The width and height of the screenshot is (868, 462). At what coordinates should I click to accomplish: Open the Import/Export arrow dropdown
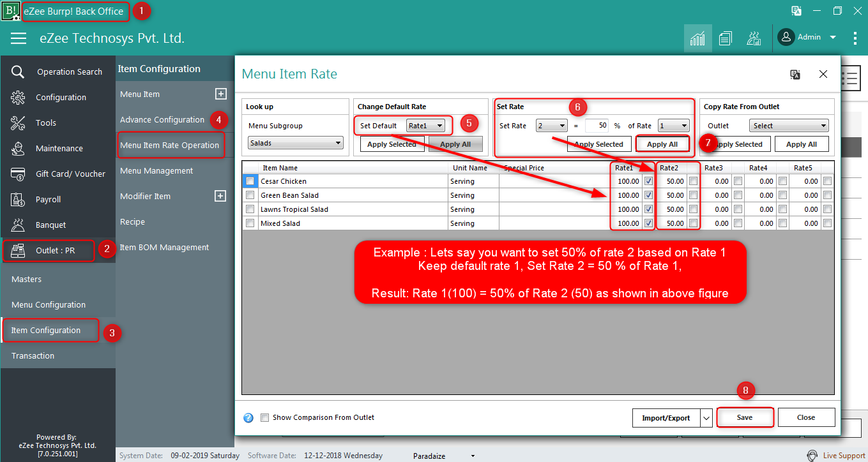click(x=706, y=418)
